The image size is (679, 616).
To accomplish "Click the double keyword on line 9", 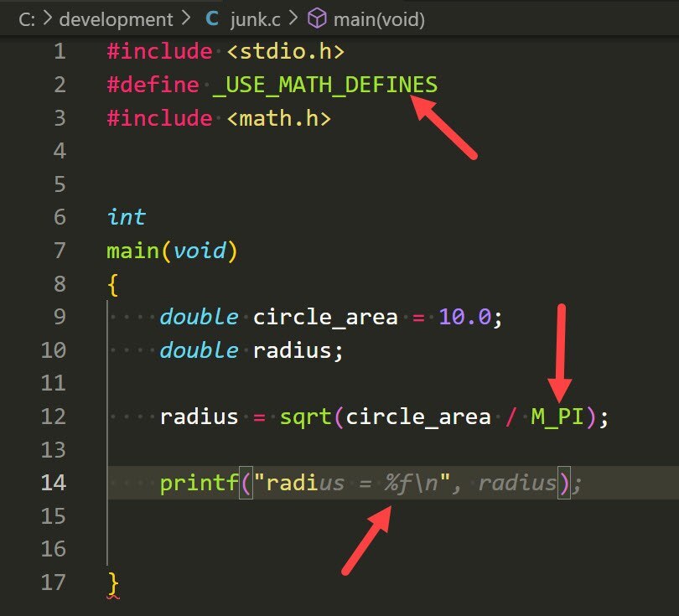I will pyautogui.click(x=199, y=317).
